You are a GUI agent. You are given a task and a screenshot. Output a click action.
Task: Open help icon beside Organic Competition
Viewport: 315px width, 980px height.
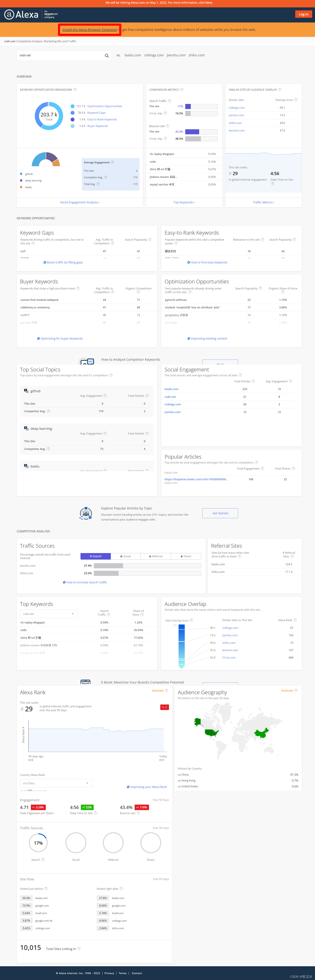click(138, 292)
